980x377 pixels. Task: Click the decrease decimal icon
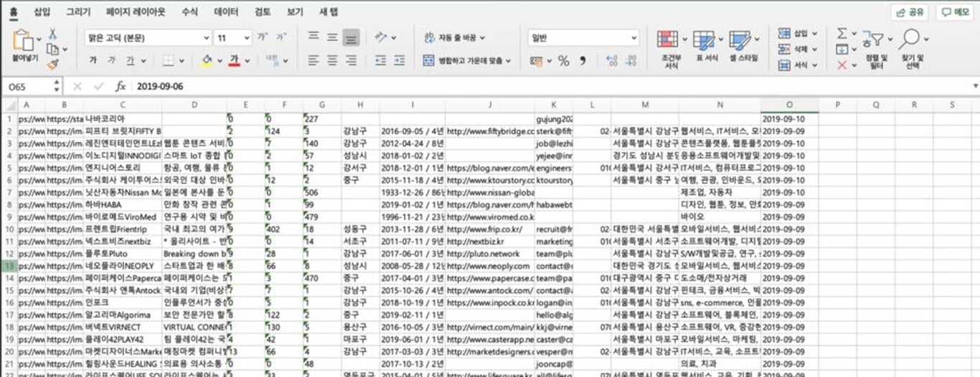[x=632, y=61]
